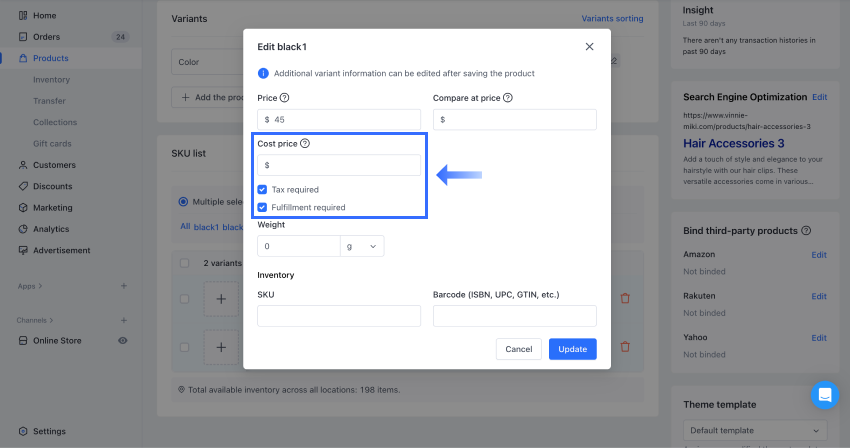Click the Bind third-party products help icon
The width and height of the screenshot is (850, 448).
coord(806,231)
